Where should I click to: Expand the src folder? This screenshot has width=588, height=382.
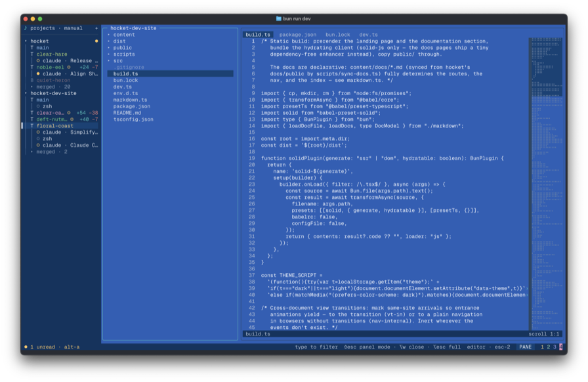[109, 61]
